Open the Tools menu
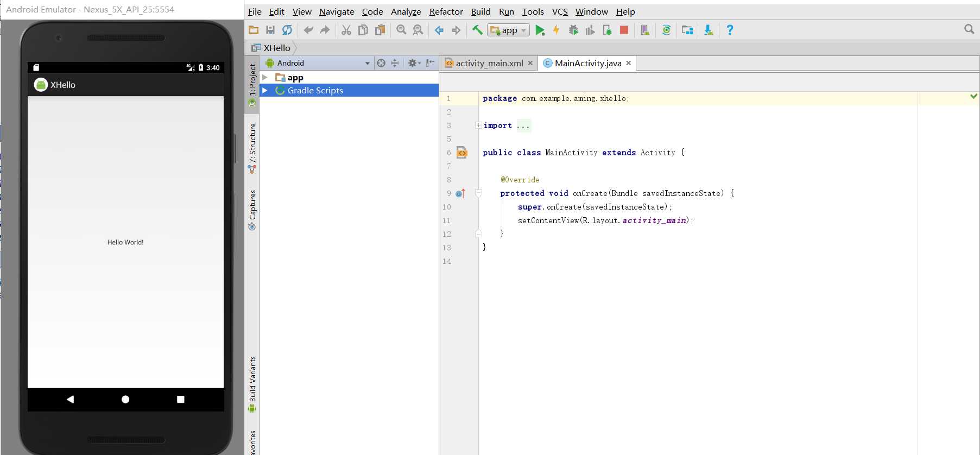Screen dimensions: 980x455 click(x=533, y=11)
